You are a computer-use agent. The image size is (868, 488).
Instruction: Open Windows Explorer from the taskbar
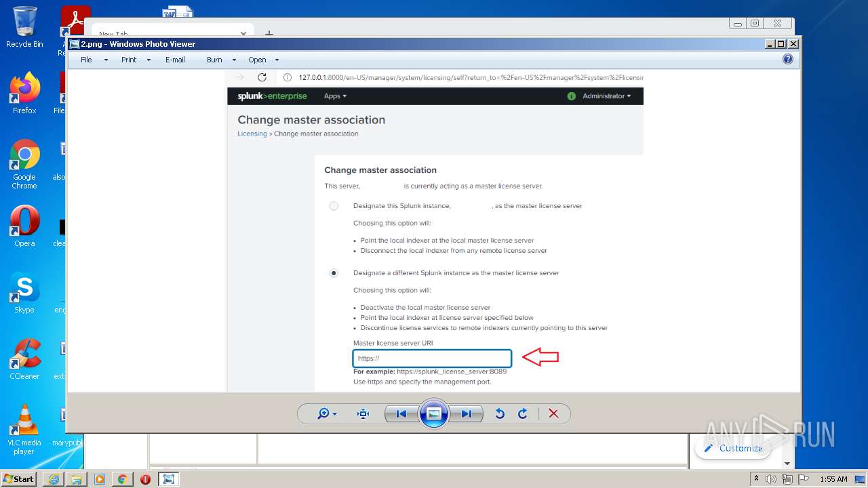[77, 479]
